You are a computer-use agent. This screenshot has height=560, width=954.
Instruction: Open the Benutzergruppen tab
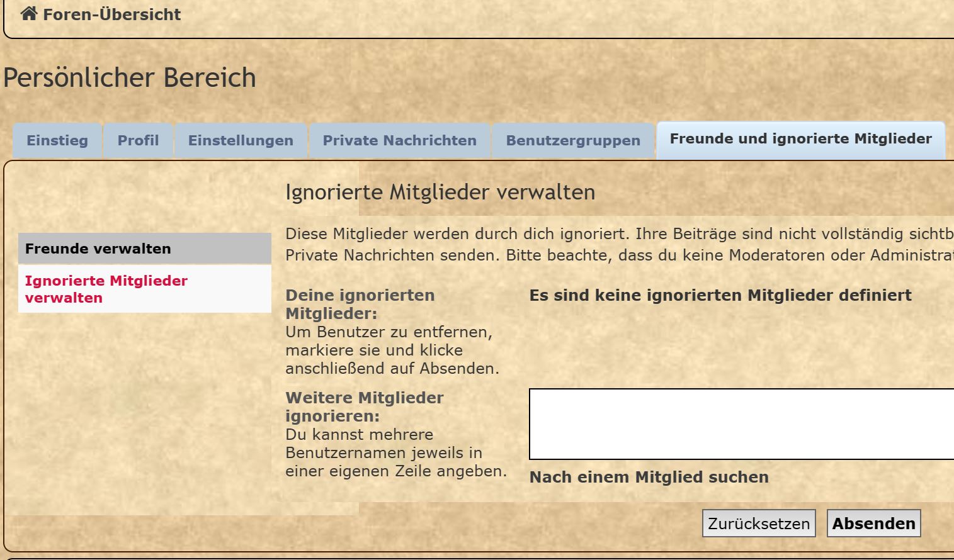click(x=573, y=140)
